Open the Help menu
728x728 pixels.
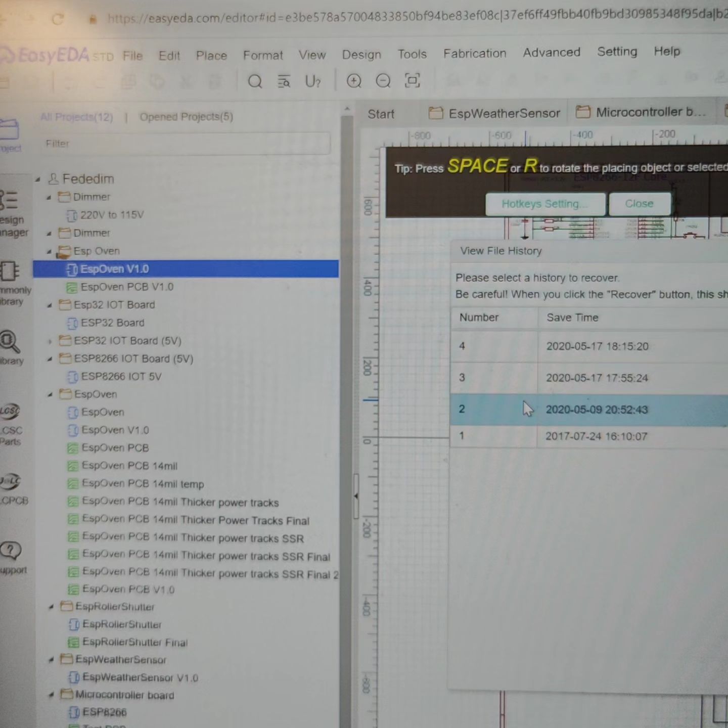667,51
